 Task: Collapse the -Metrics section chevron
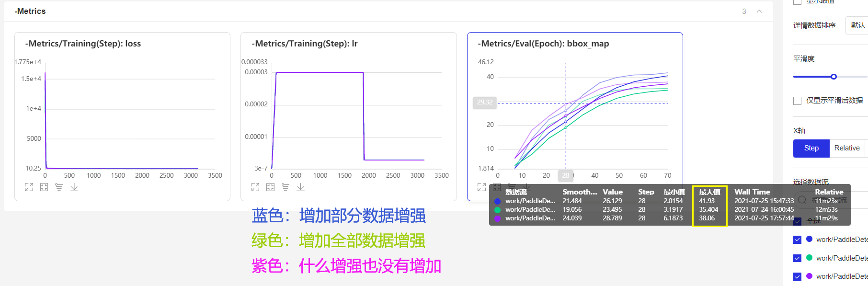tap(759, 11)
